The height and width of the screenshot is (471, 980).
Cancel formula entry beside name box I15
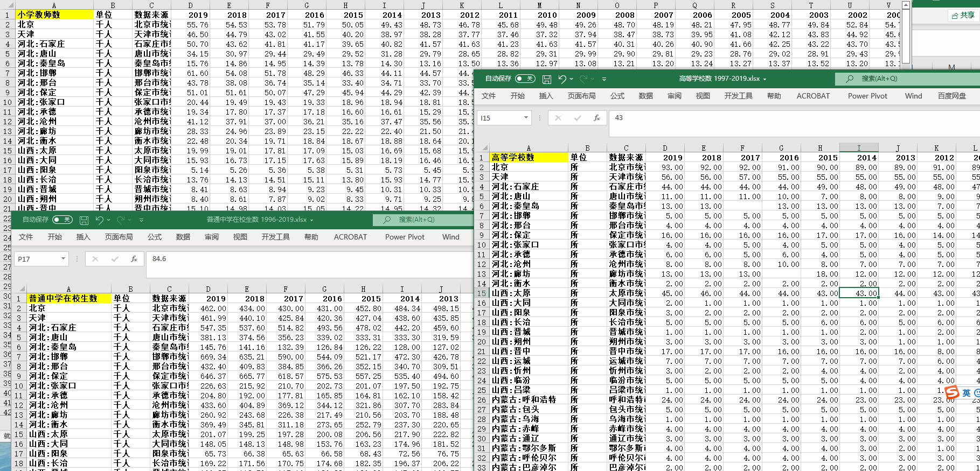(x=558, y=118)
